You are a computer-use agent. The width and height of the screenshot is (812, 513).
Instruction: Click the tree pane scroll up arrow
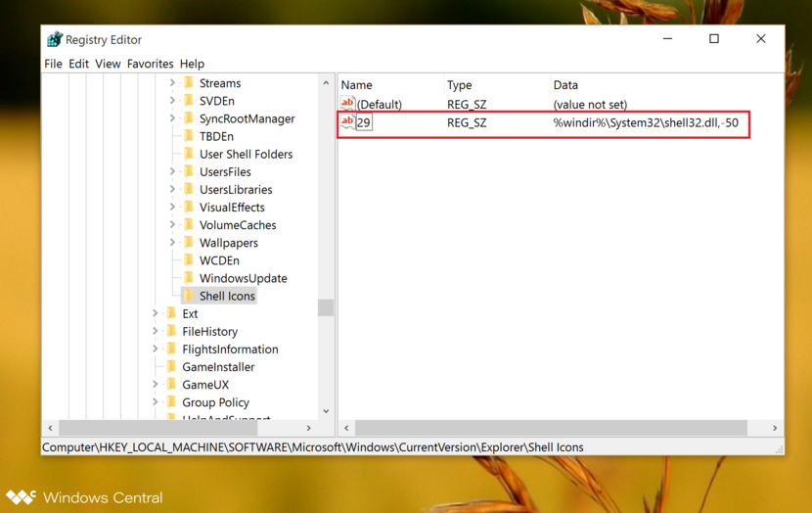(326, 83)
